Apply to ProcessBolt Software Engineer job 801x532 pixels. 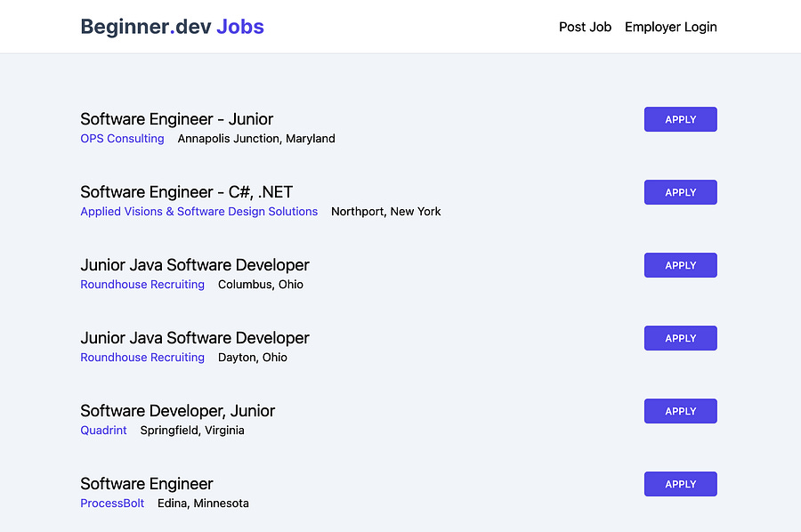(681, 484)
